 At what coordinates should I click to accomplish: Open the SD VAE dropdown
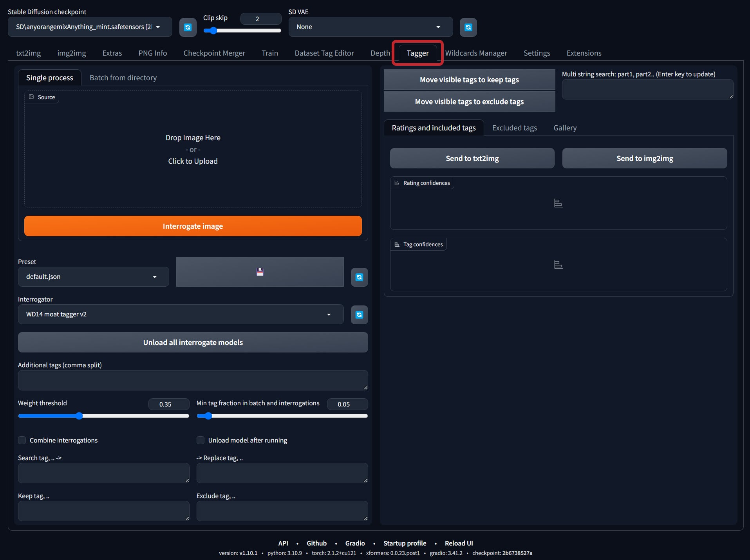(370, 27)
